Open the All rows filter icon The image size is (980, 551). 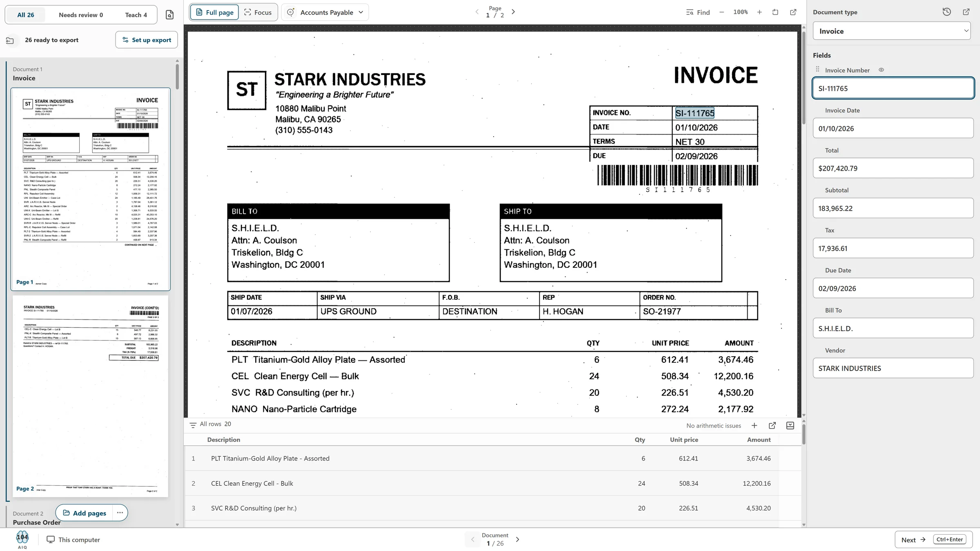click(193, 425)
